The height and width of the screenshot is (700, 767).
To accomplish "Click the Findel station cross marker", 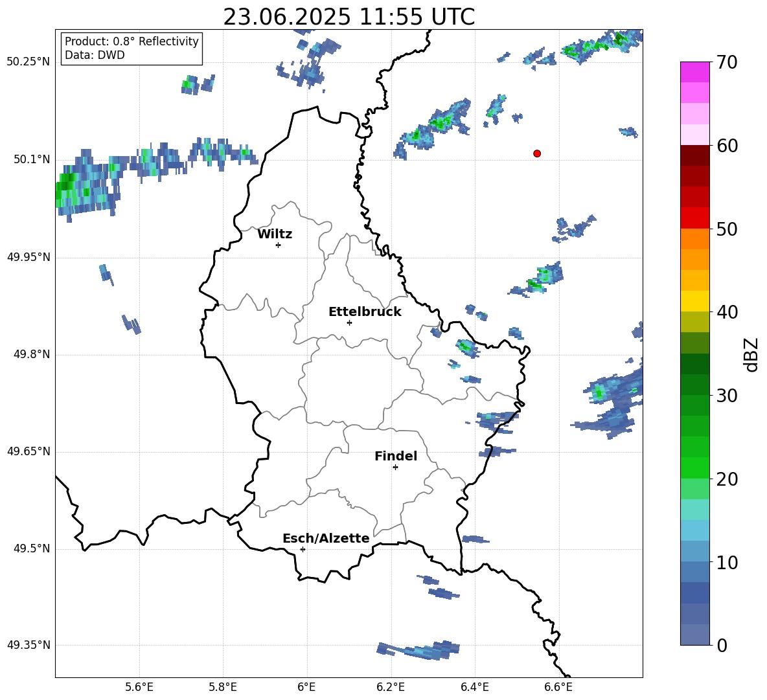I will point(395,468).
